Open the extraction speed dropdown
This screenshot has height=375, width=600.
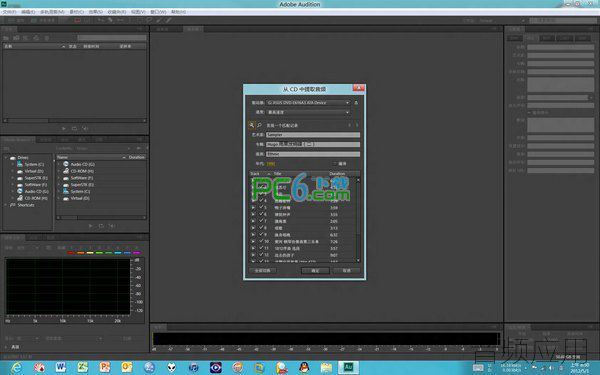pos(308,112)
